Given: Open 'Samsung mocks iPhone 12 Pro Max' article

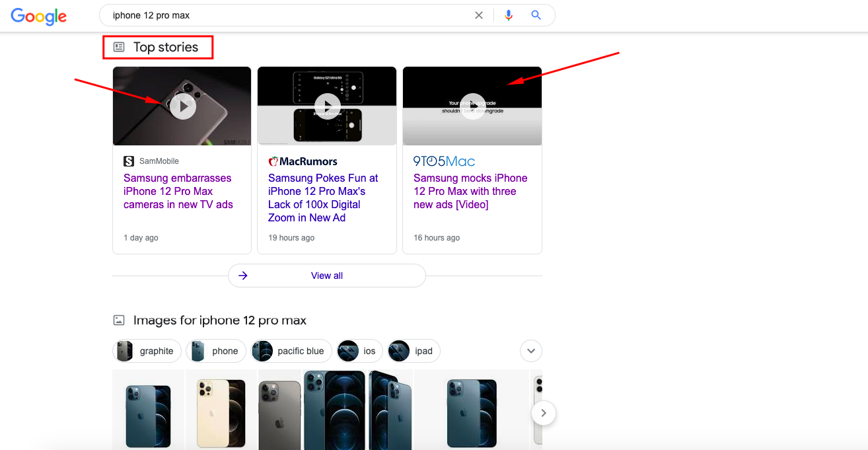Looking at the screenshot, I should pyautogui.click(x=470, y=192).
